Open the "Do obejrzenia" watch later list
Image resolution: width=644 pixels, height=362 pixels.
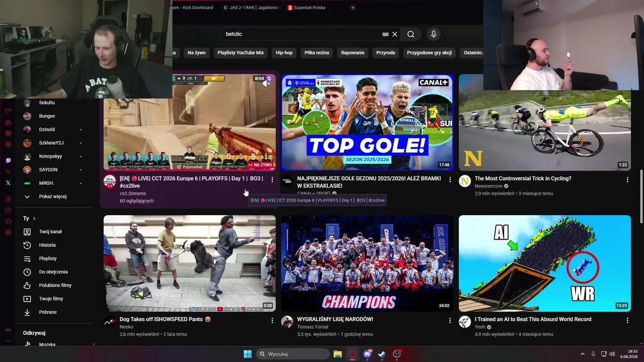click(53, 272)
